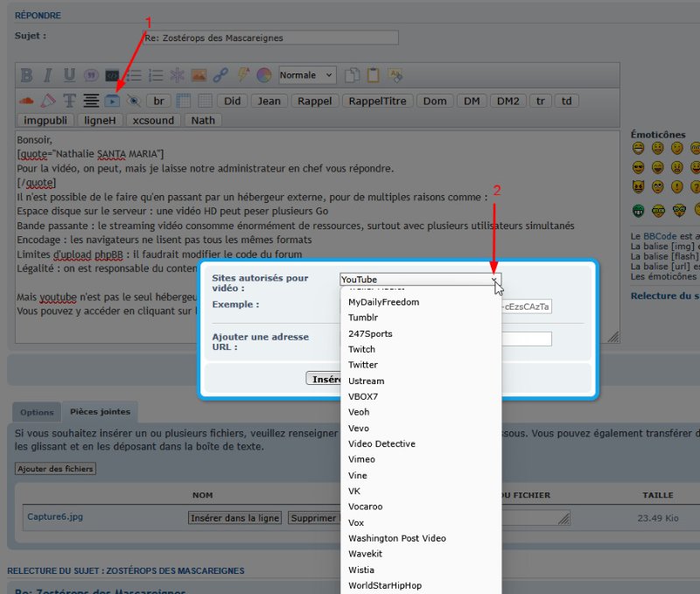Click the SoundCloud cloud icon

coord(26,101)
